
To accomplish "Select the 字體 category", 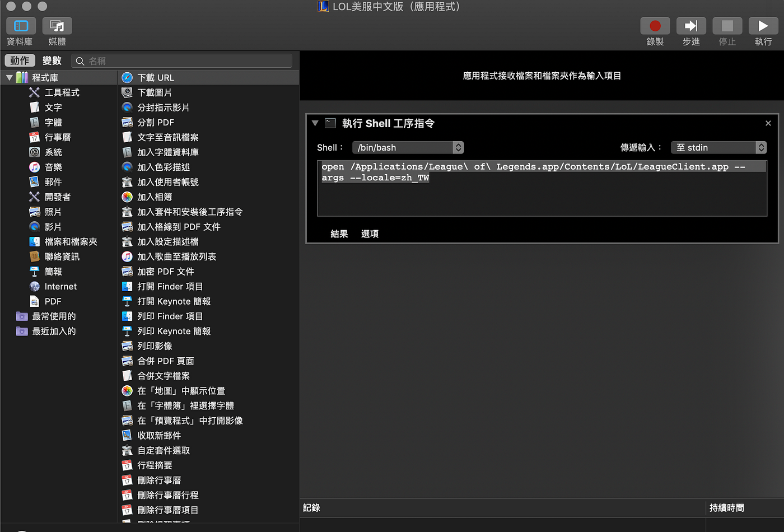I will tap(53, 122).
